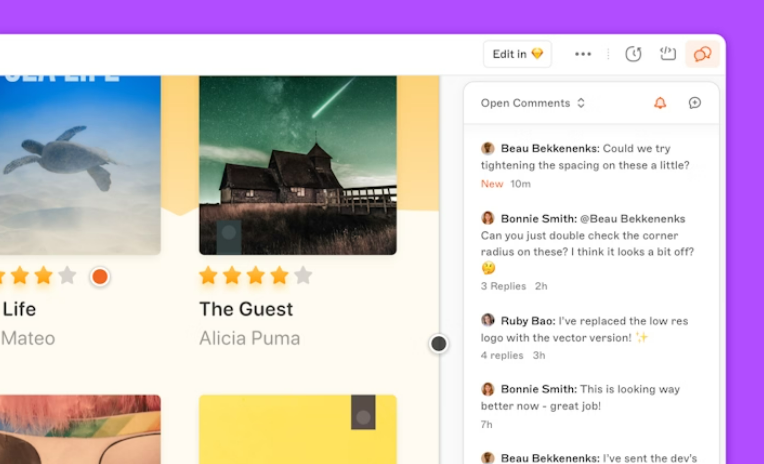
Task: Select the sea turtle cover thumbnail
Action: 80,165
